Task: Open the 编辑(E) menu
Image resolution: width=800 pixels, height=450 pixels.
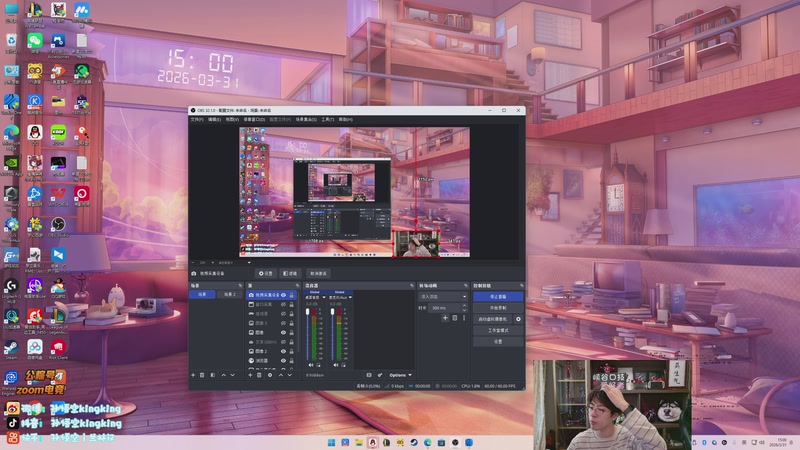Action: pyautogui.click(x=215, y=119)
